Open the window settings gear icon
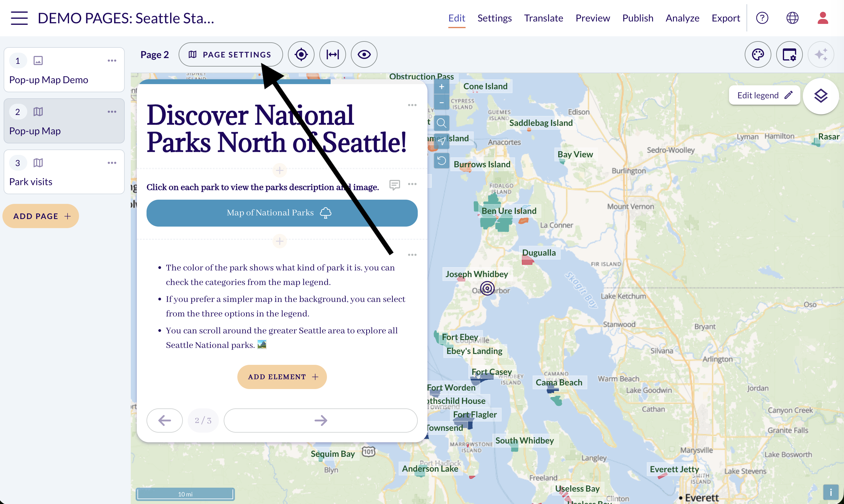 pos(789,55)
